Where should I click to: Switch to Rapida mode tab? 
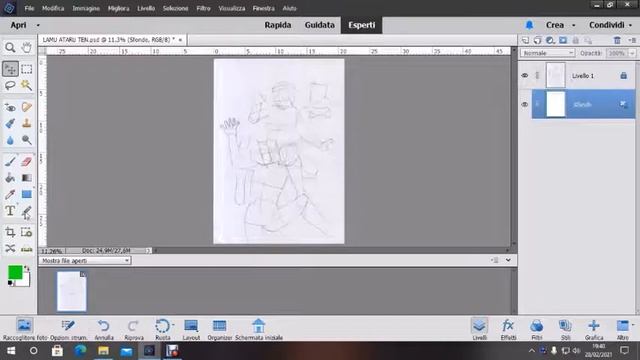pos(278,25)
